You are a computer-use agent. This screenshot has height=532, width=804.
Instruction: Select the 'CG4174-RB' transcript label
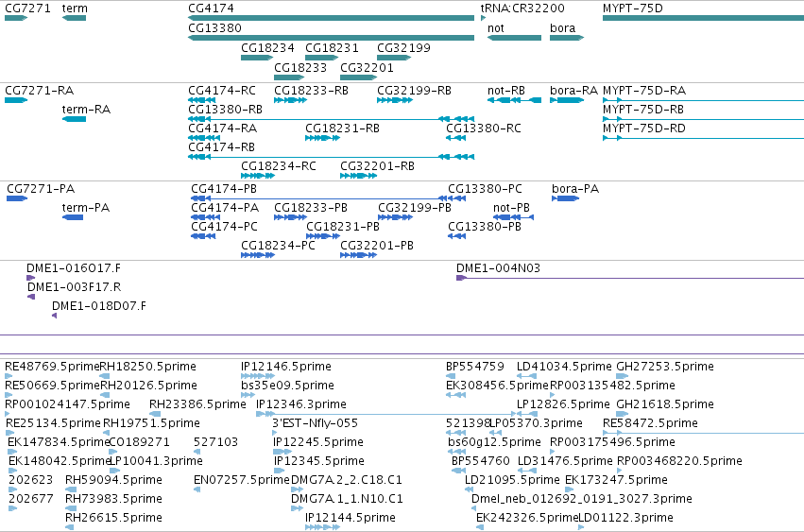tap(221, 147)
